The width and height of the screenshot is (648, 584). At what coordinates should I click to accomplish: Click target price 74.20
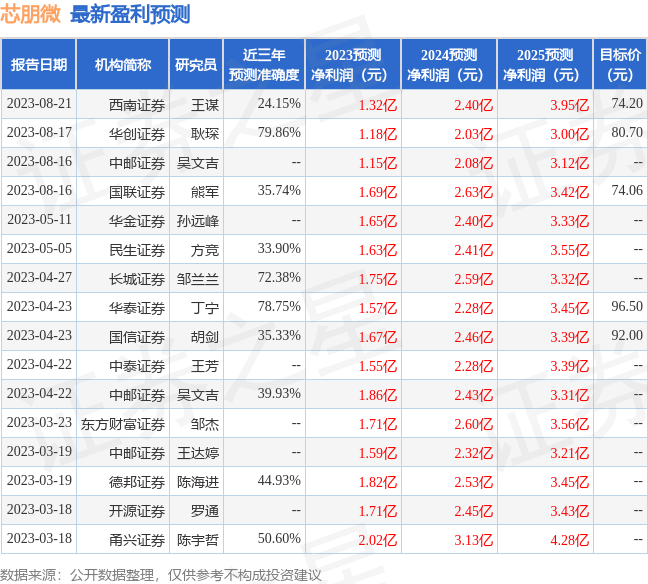[627, 103]
